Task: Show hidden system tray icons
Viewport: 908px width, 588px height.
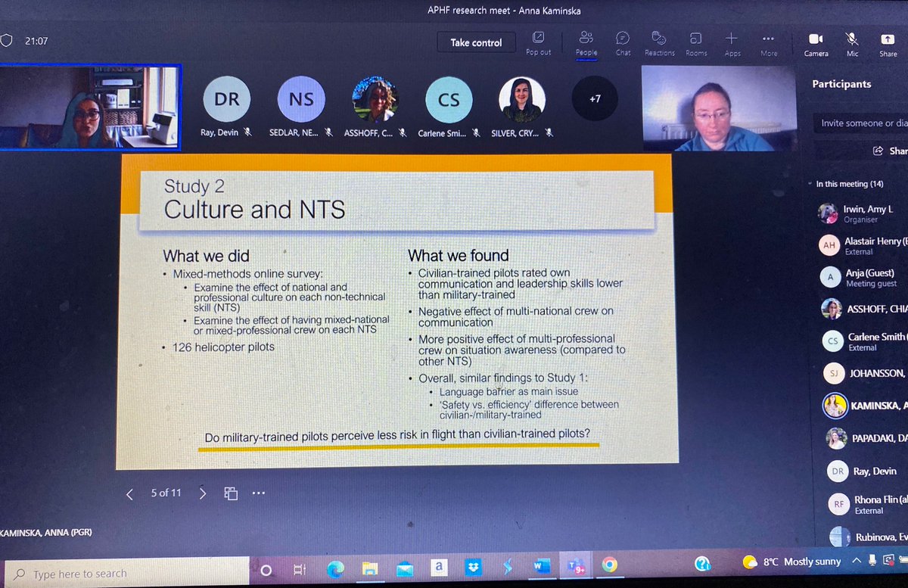Action: pyautogui.click(x=856, y=561)
